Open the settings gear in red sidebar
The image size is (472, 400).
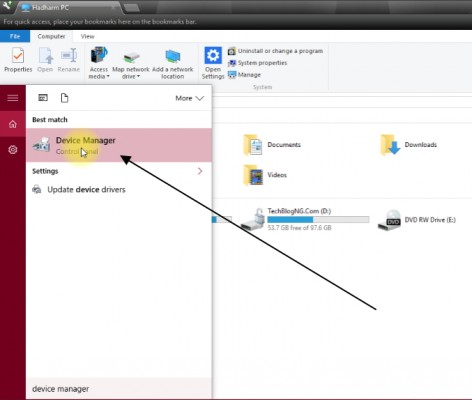point(13,150)
